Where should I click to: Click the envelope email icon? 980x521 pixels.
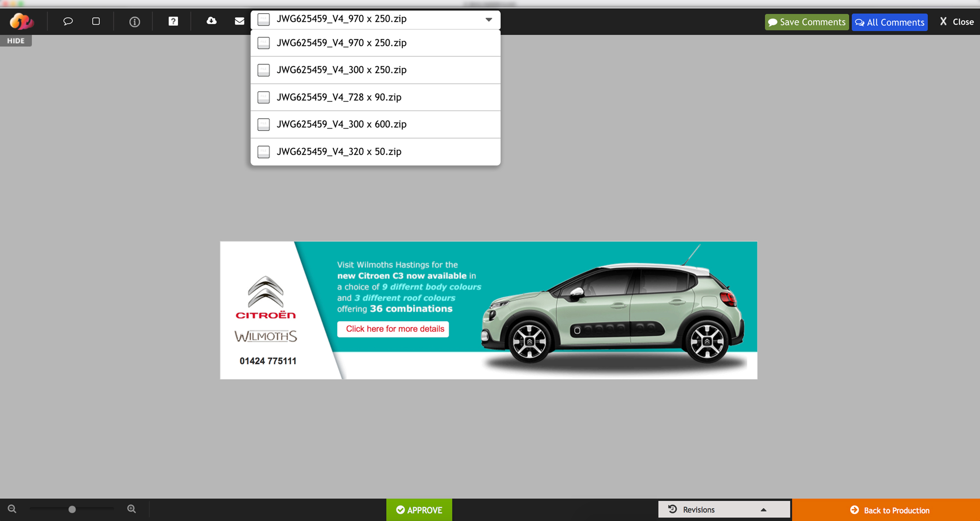pyautogui.click(x=240, y=21)
